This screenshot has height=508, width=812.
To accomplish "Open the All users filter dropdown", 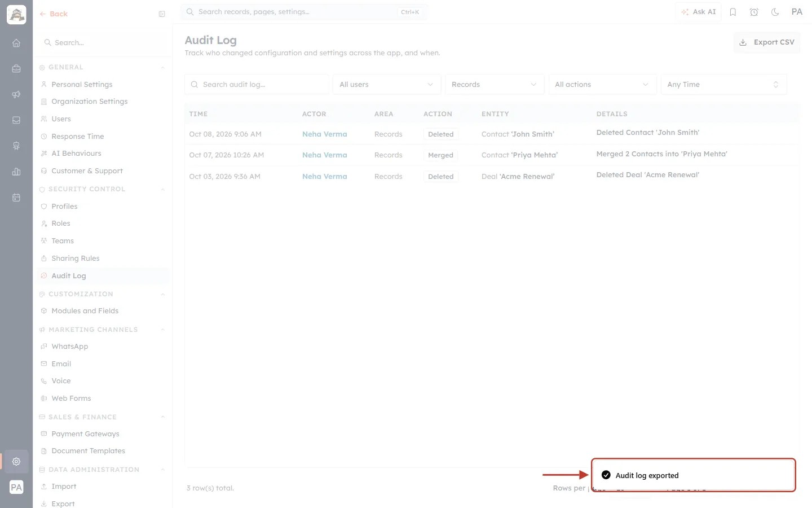I will point(386,85).
